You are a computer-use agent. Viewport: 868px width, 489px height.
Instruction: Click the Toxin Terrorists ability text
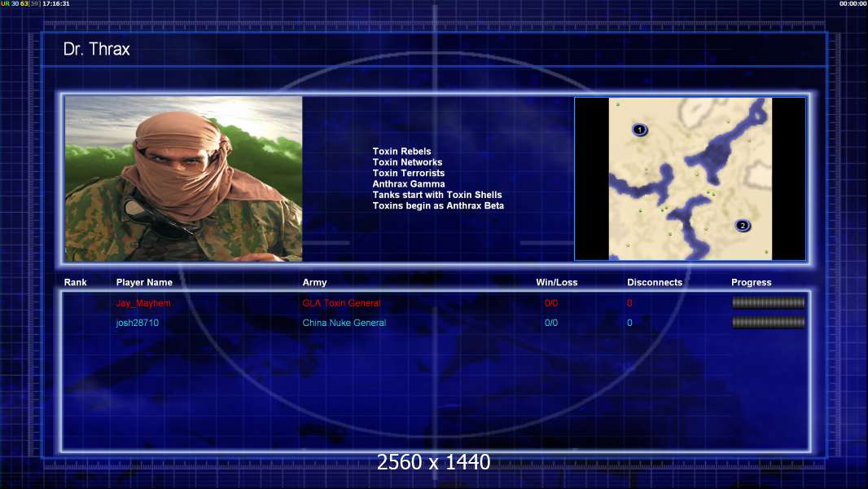coord(408,174)
